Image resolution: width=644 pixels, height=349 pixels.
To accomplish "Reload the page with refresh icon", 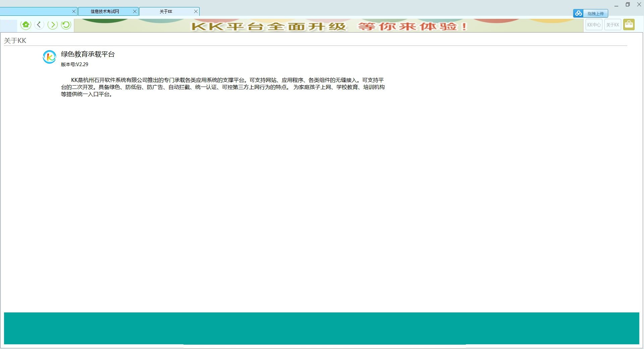I will (x=66, y=25).
